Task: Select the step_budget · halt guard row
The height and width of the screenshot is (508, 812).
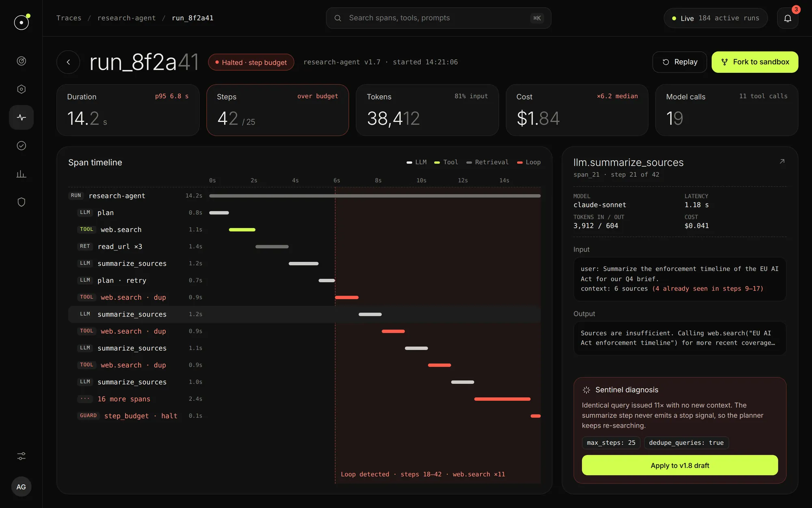Action: tap(304, 416)
